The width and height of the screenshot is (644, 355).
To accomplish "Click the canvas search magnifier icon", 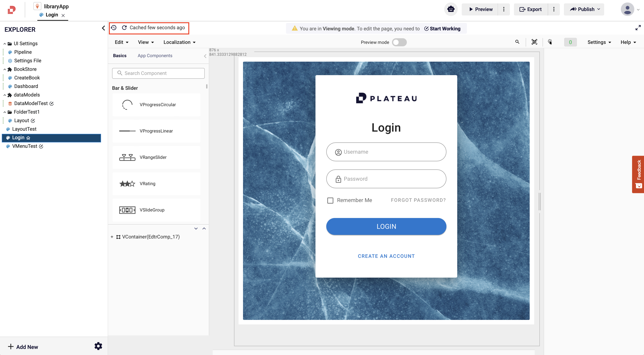I will pos(517,42).
